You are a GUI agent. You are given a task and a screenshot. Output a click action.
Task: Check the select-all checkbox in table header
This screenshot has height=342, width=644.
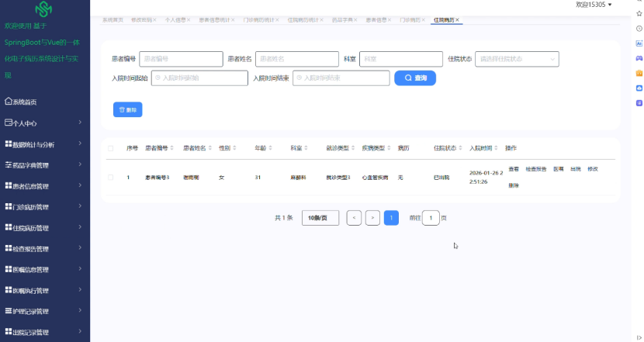[x=110, y=148]
